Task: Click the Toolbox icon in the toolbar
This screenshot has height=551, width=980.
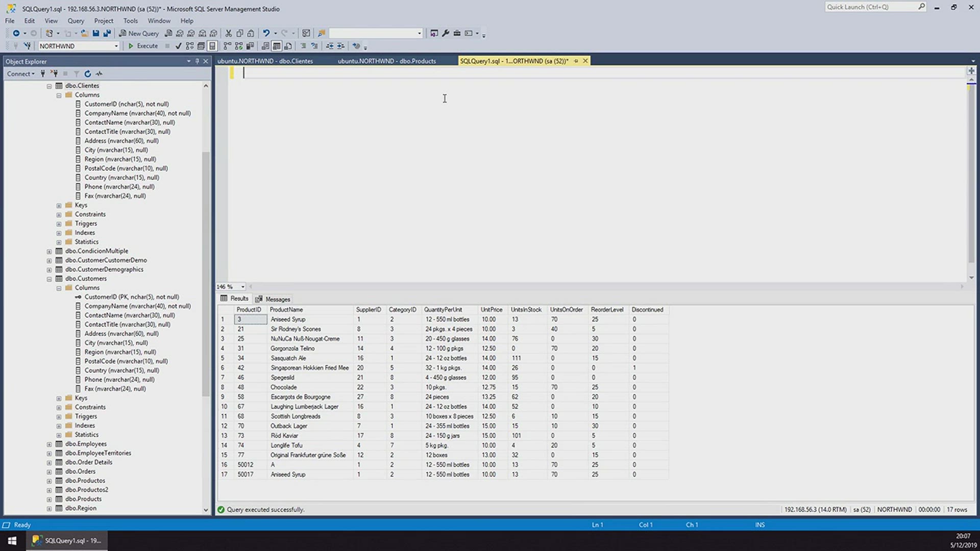Action: (457, 33)
